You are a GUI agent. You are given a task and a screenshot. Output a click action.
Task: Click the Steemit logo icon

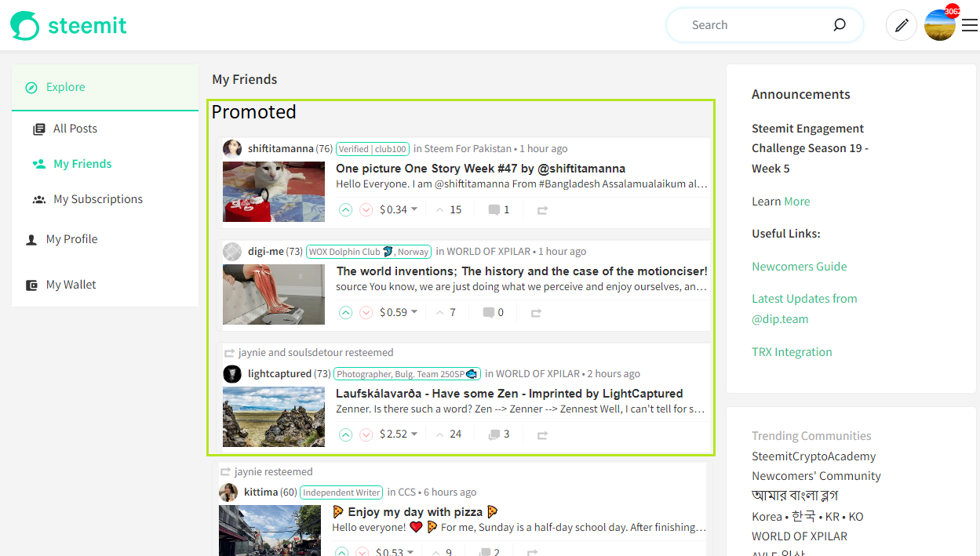pyautogui.click(x=24, y=25)
